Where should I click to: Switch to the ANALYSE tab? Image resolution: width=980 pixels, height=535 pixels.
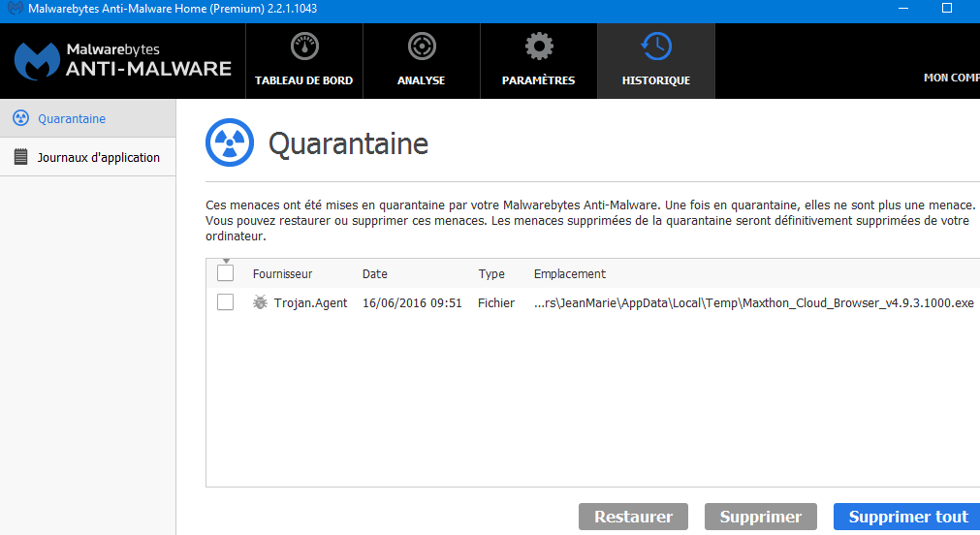pyautogui.click(x=422, y=61)
